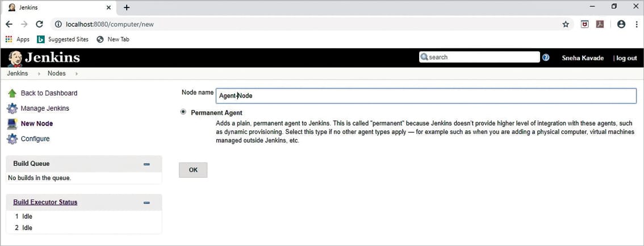This screenshot has width=644, height=246.
Task: Click the Configure gear icon
Action: point(12,139)
